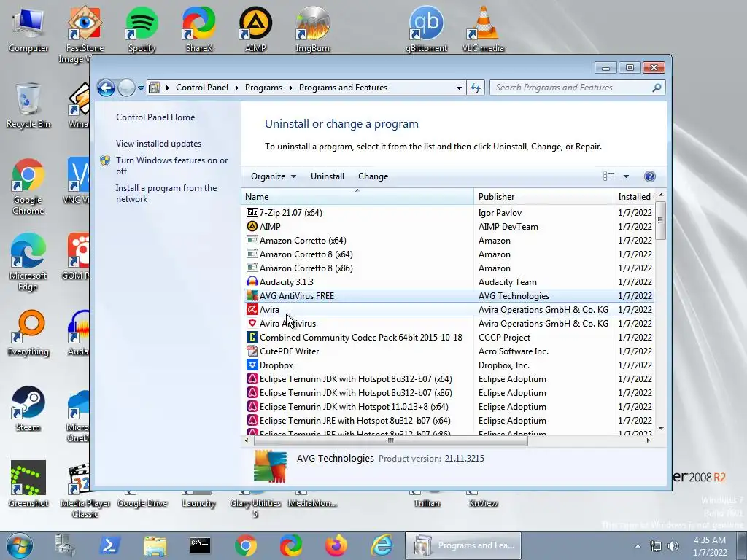
Task: Click Control Panel in the breadcrumb
Action: 202,87
